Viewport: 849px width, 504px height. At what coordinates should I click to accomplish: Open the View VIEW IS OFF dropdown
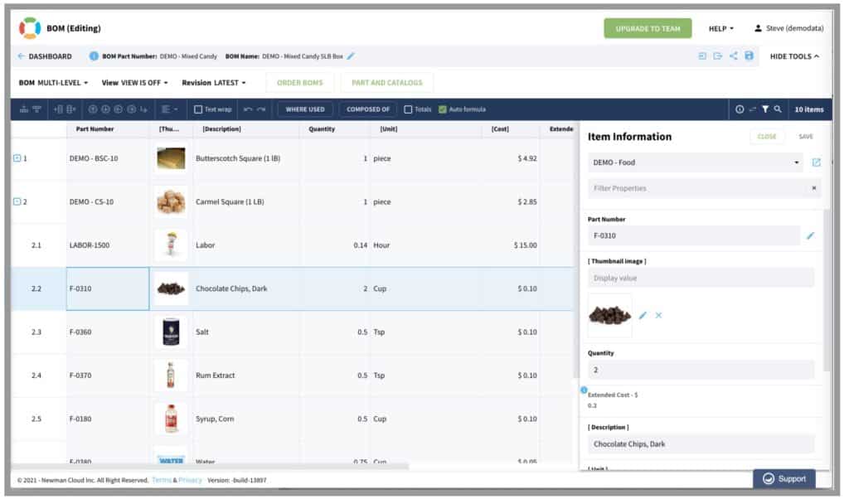135,83
